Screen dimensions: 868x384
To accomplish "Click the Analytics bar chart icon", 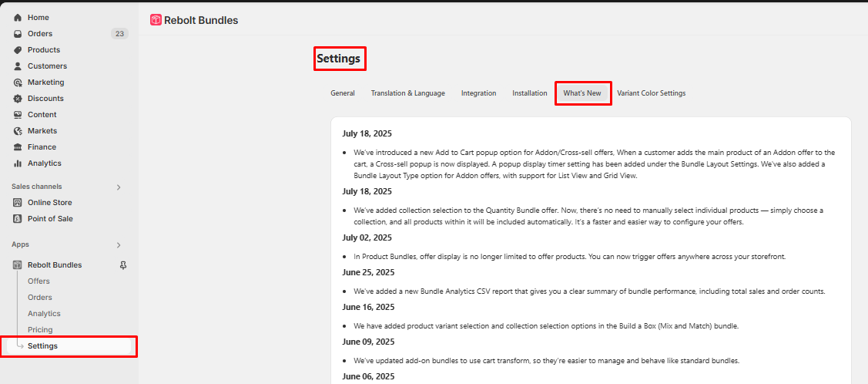I will point(18,163).
